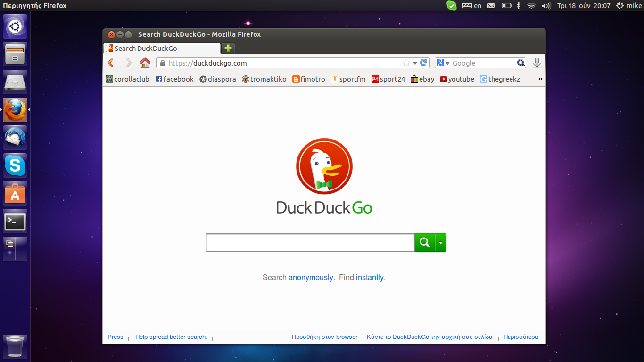
Task: Open the youtube bookmark
Action: (x=457, y=79)
